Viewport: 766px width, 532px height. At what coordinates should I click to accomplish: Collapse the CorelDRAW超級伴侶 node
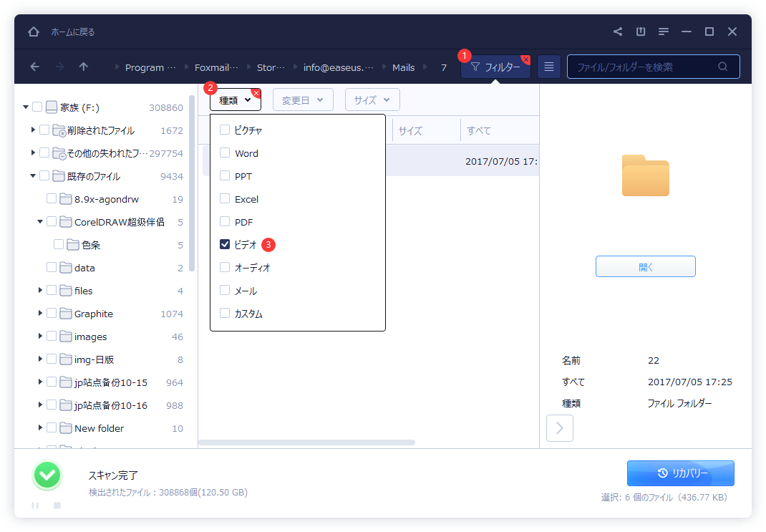tap(40, 222)
